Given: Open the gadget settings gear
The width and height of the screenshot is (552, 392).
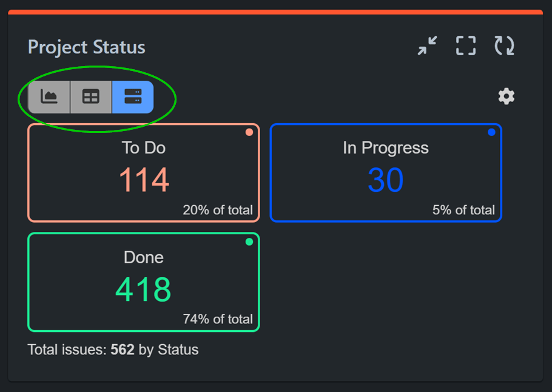Looking at the screenshot, I should [x=506, y=96].
